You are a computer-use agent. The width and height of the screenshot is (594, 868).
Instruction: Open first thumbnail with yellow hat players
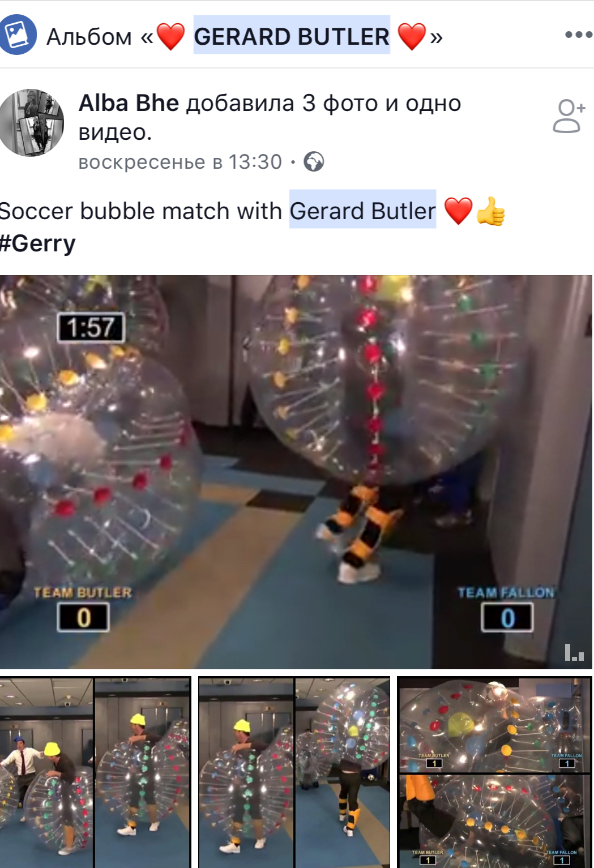point(96,772)
